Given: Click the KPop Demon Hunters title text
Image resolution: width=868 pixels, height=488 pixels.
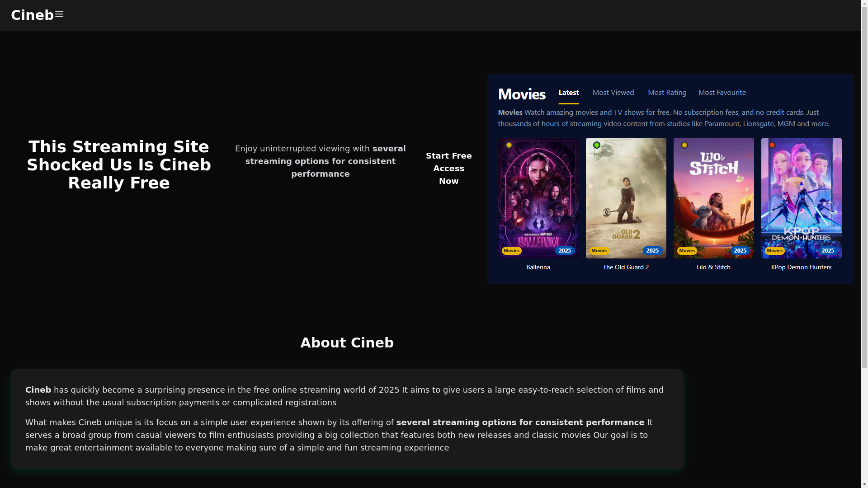Looking at the screenshot, I should tap(801, 267).
